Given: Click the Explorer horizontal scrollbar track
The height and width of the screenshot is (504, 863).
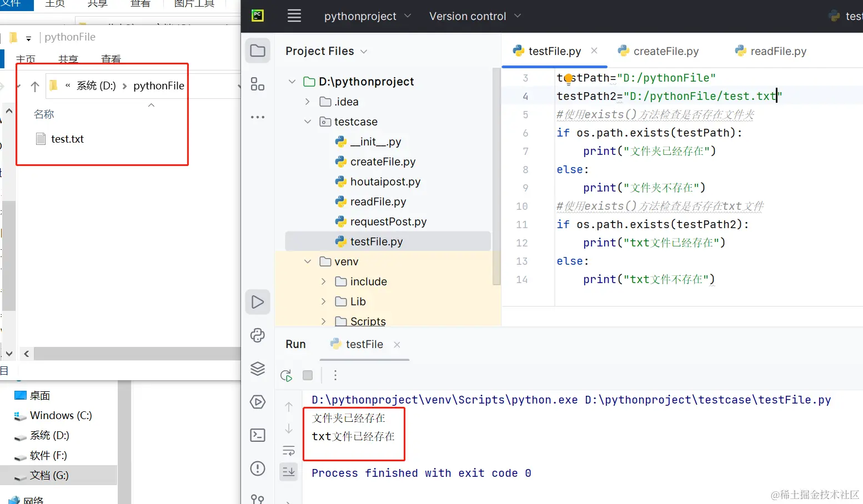Looking at the screenshot, I should tap(137, 354).
